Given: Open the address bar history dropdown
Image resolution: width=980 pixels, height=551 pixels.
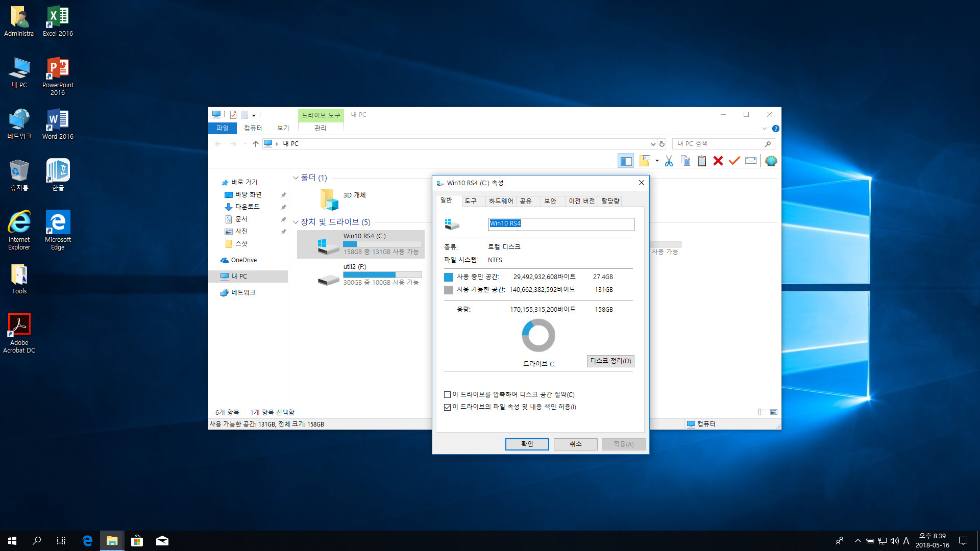Looking at the screenshot, I should [653, 144].
